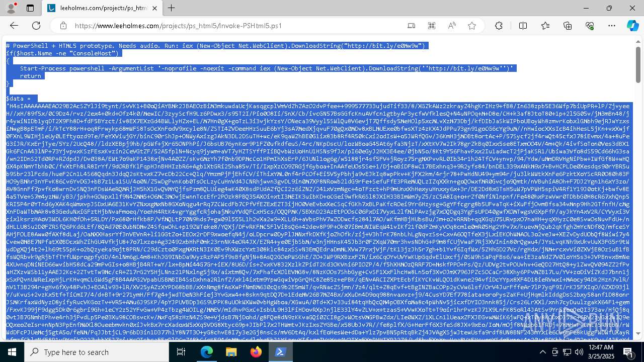View site information lock icon

(x=63, y=26)
